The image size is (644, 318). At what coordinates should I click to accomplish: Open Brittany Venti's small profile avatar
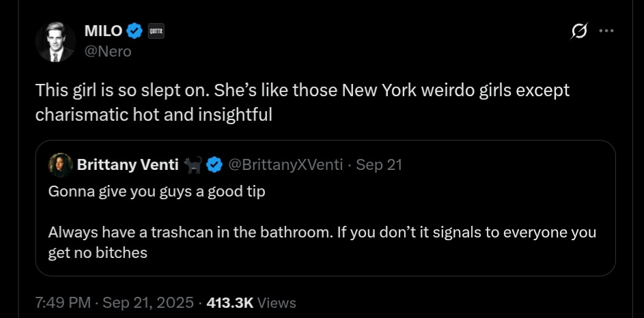(x=60, y=164)
